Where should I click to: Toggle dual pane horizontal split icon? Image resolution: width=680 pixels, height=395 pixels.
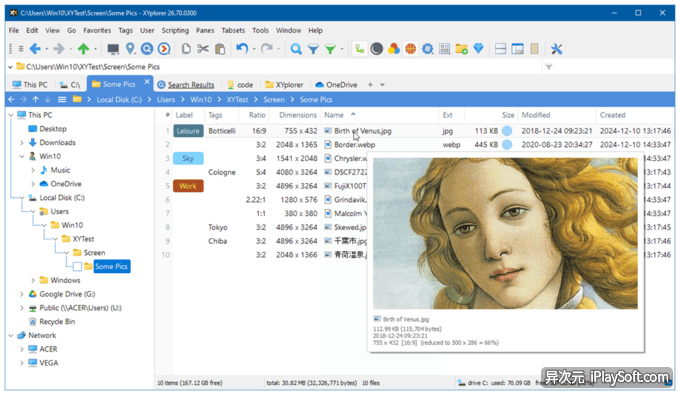tap(500, 49)
